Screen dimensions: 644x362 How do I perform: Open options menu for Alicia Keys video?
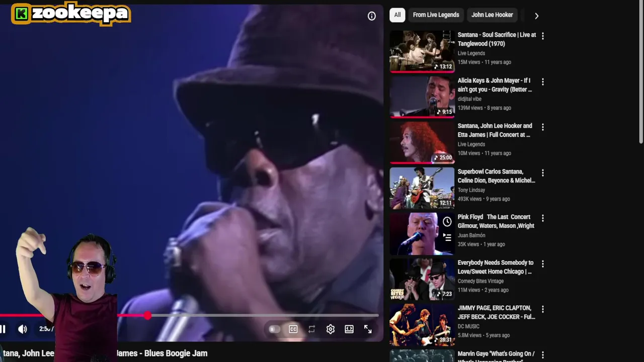tap(542, 82)
